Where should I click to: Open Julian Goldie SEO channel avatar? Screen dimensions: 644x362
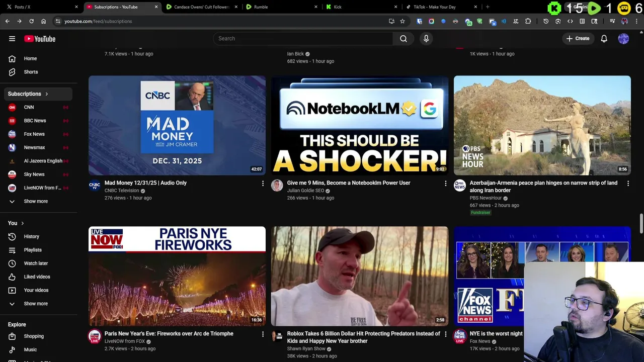pos(277,186)
